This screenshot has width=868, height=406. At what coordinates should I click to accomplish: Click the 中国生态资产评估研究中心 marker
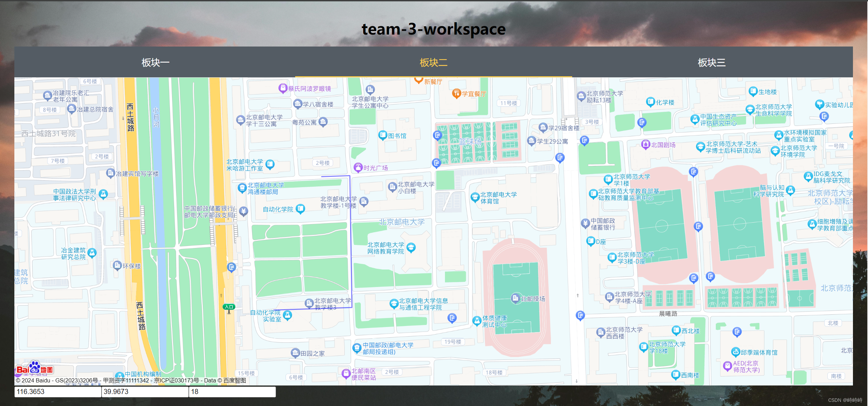click(695, 119)
